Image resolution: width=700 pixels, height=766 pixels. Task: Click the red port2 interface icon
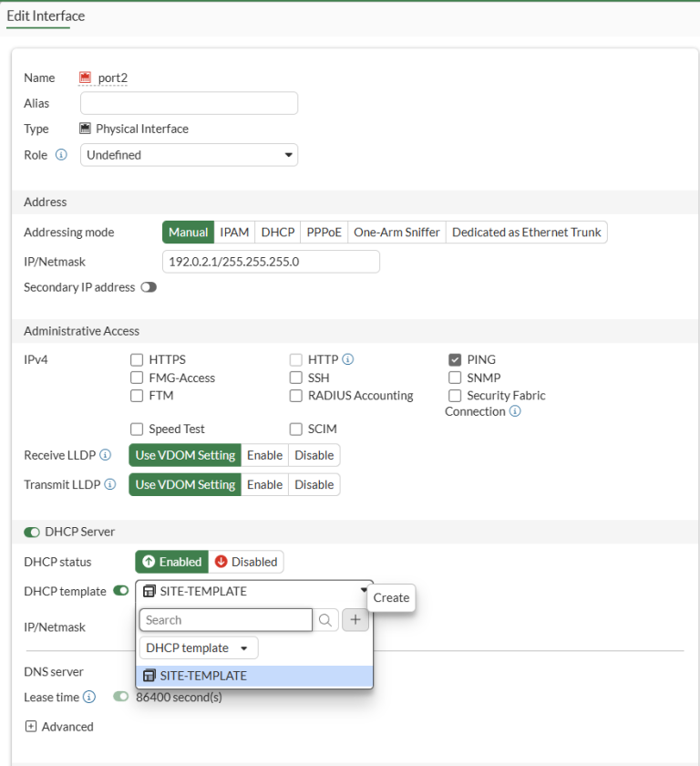(x=85, y=78)
